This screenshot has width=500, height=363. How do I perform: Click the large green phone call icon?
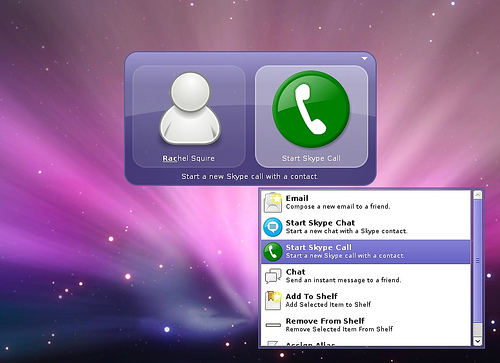click(311, 109)
